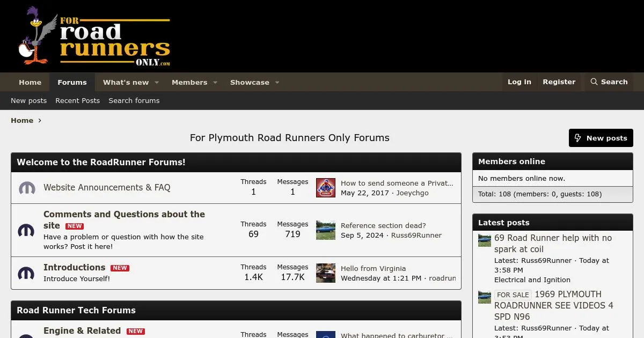Click the Website Announcements forum Mopar icon

(27, 188)
